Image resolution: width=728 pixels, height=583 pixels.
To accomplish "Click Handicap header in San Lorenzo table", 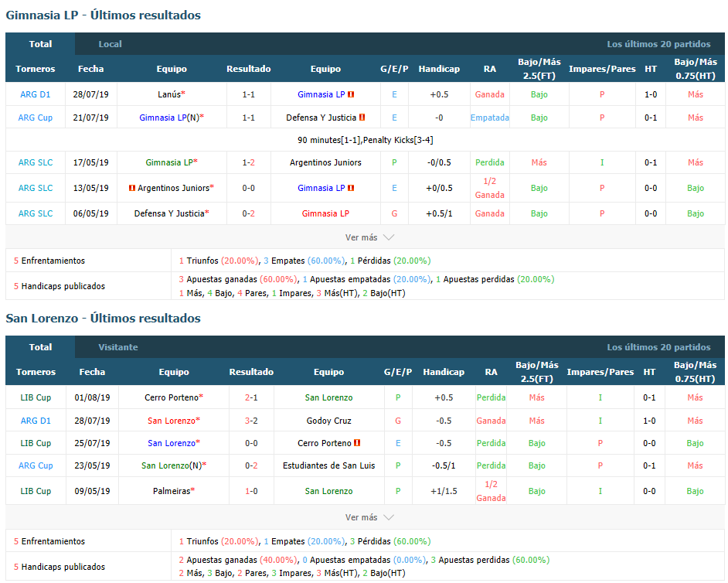I will pyautogui.click(x=444, y=372).
